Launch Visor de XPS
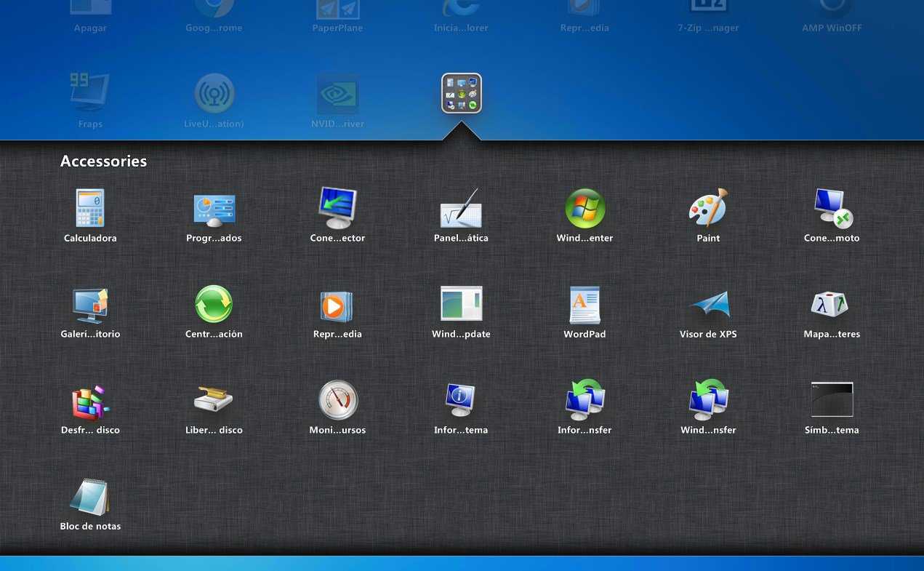This screenshot has width=924, height=571. pyautogui.click(x=708, y=305)
